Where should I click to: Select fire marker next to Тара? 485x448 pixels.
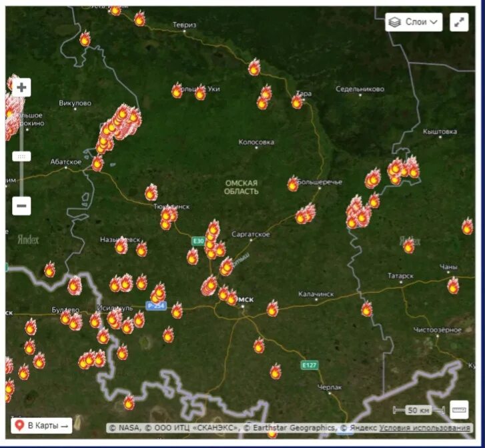[x=297, y=101]
